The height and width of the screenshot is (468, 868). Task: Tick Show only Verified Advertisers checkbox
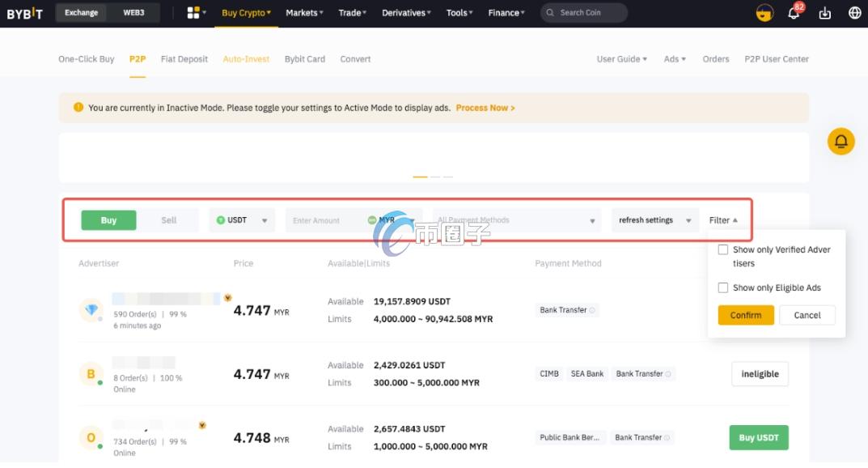click(723, 249)
